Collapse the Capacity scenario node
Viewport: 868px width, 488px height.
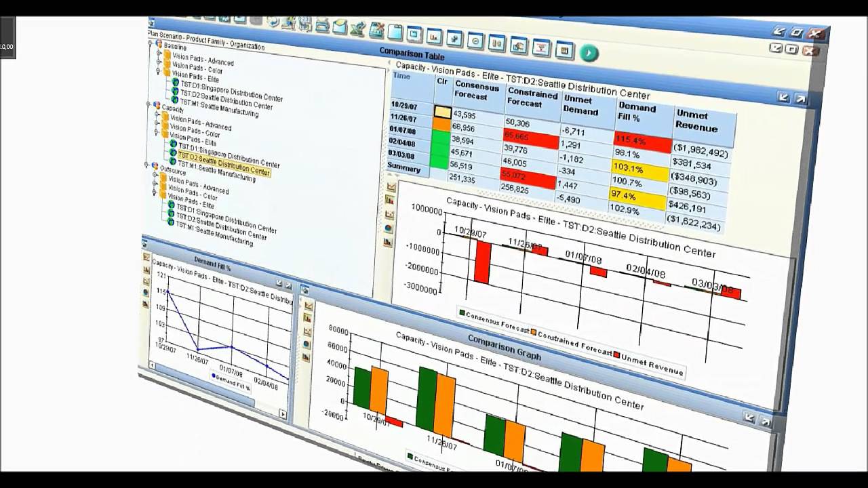(x=147, y=103)
